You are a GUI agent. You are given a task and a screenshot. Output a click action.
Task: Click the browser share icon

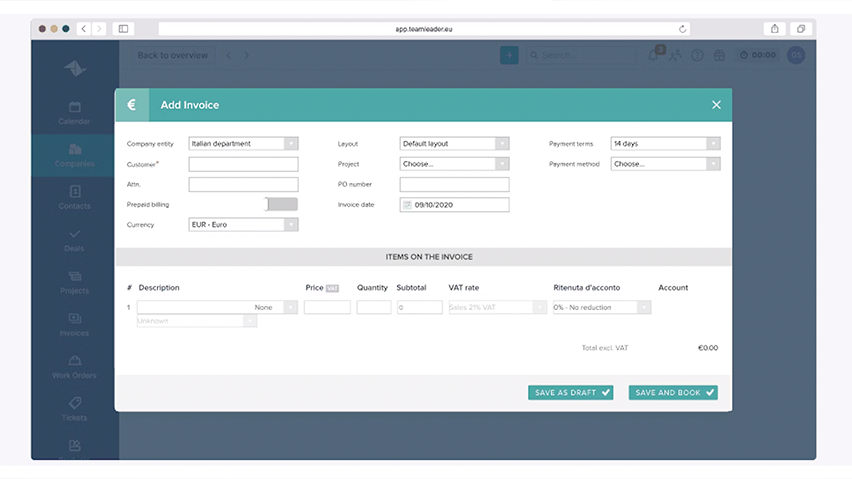[775, 29]
